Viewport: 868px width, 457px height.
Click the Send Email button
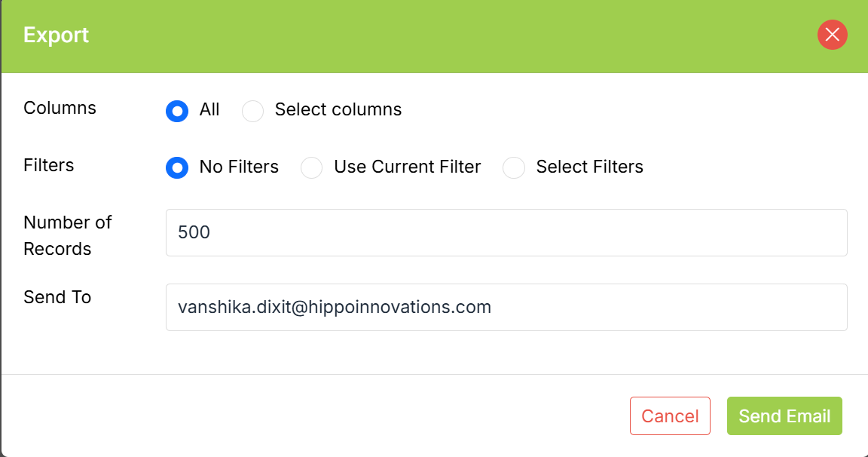tap(784, 416)
